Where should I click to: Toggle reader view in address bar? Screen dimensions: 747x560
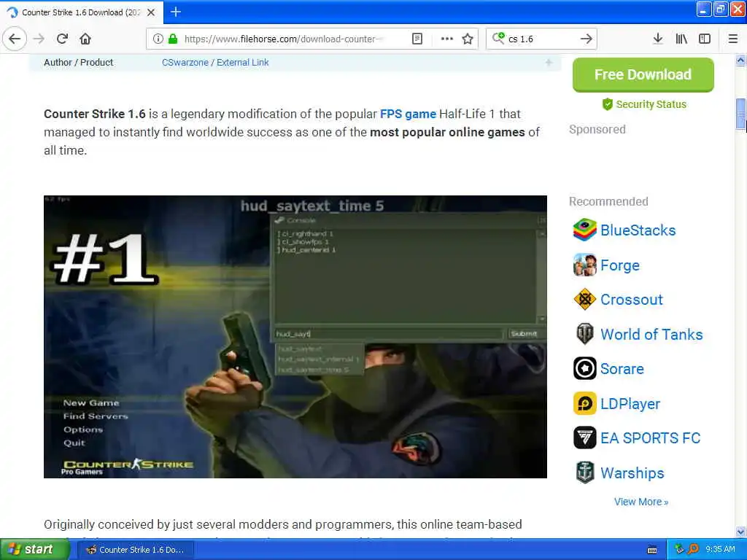(x=417, y=39)
